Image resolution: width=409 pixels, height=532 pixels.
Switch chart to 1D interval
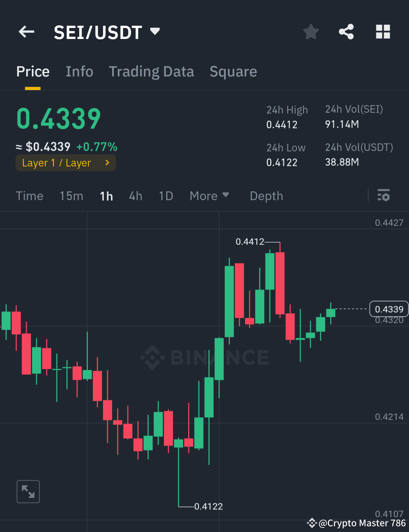tap(165, 196)
